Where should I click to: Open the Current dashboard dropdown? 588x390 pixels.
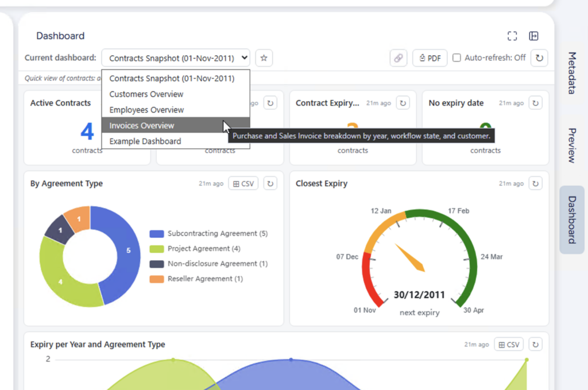[176, 58]
